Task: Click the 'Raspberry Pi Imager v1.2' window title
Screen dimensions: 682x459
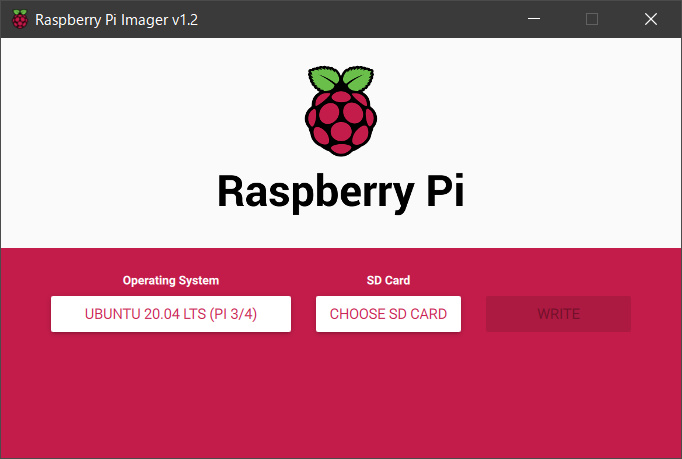Action: (x=117, y=20)
